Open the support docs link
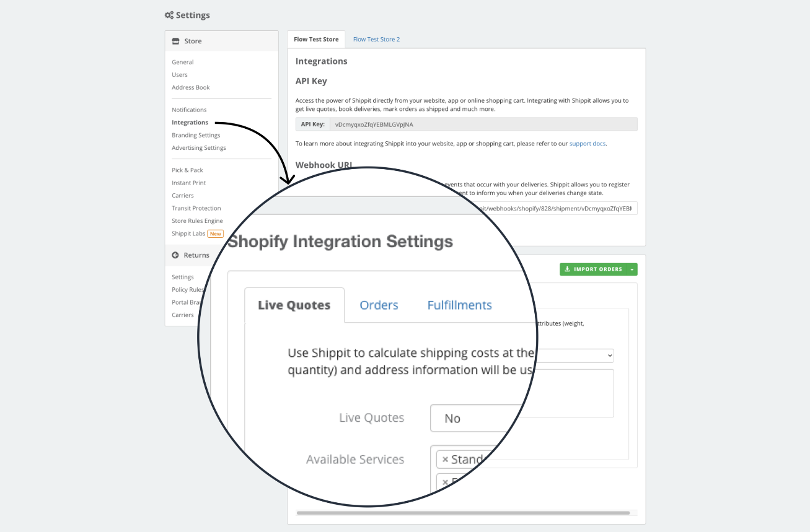 (588, 144)
